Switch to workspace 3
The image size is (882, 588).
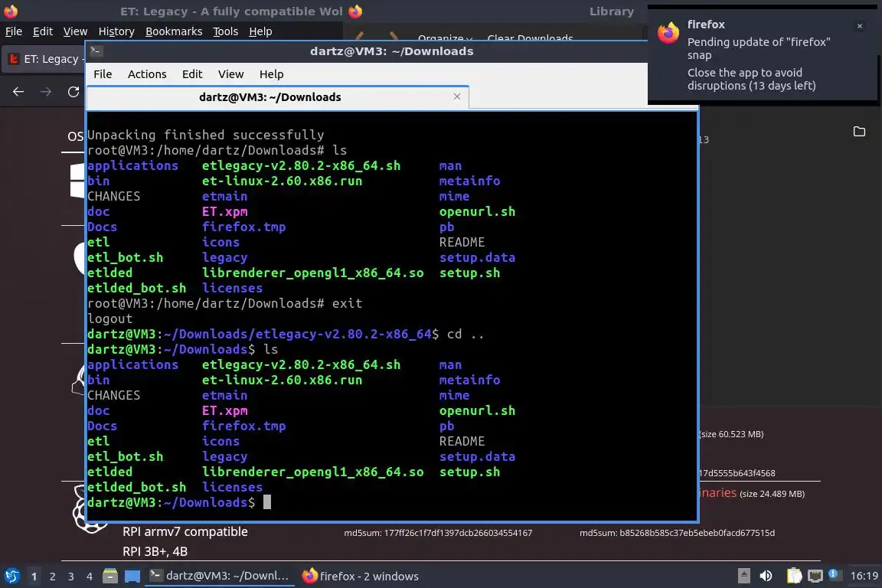click(x=71, y=577)
